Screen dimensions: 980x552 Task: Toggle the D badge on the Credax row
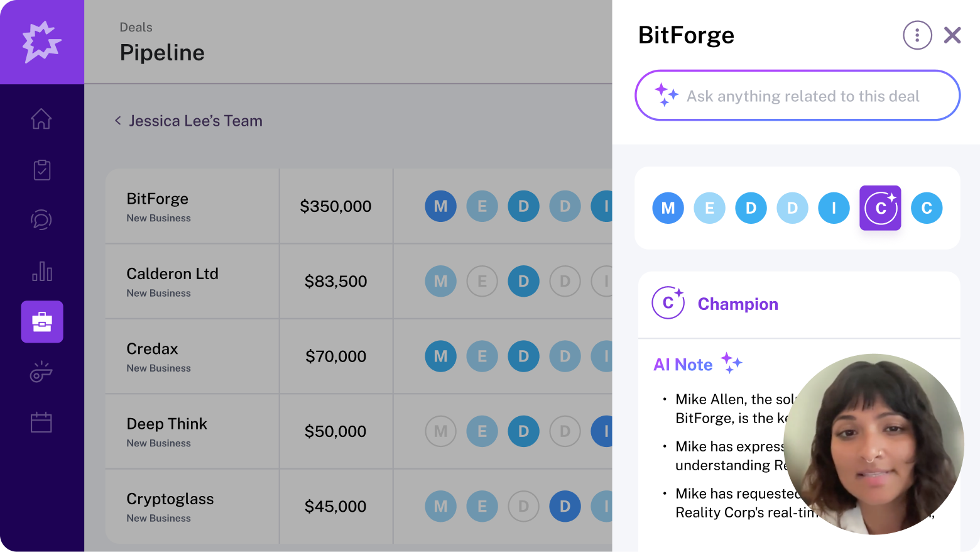click(523, 356)
